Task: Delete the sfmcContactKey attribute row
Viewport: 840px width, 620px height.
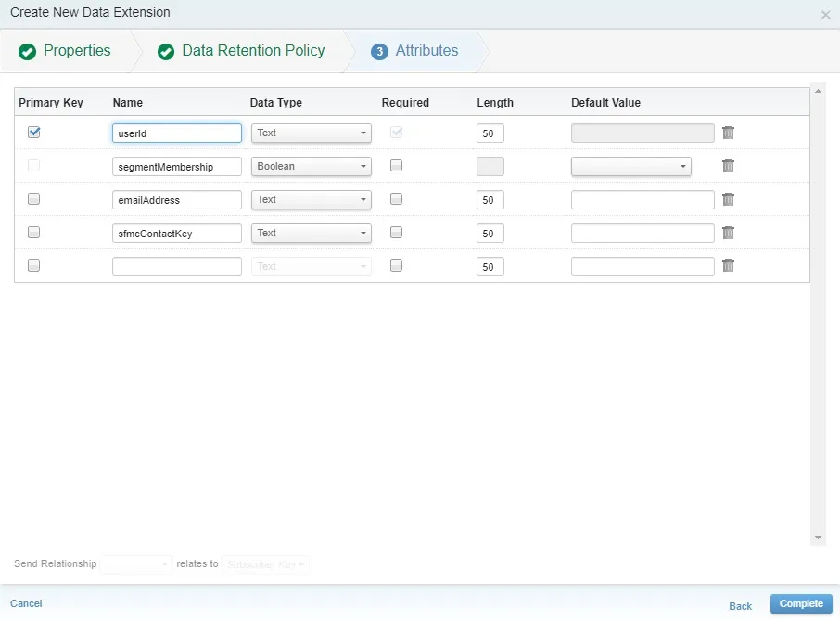Action: [x=728, y=233]
